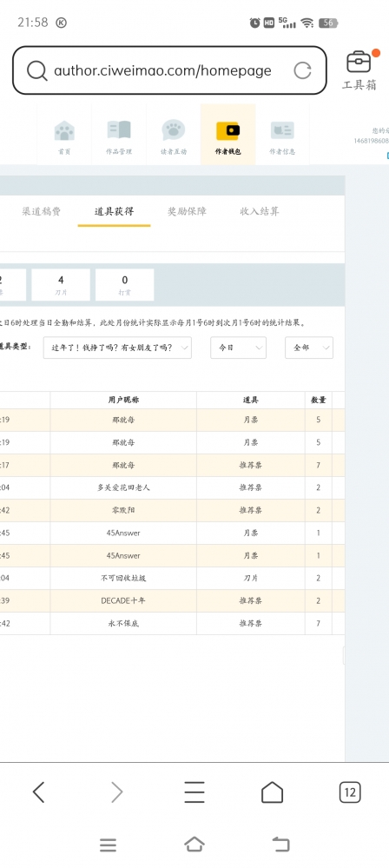
Task: Select user 零欺阳 in the table
Action: click(x=123, y=510)
